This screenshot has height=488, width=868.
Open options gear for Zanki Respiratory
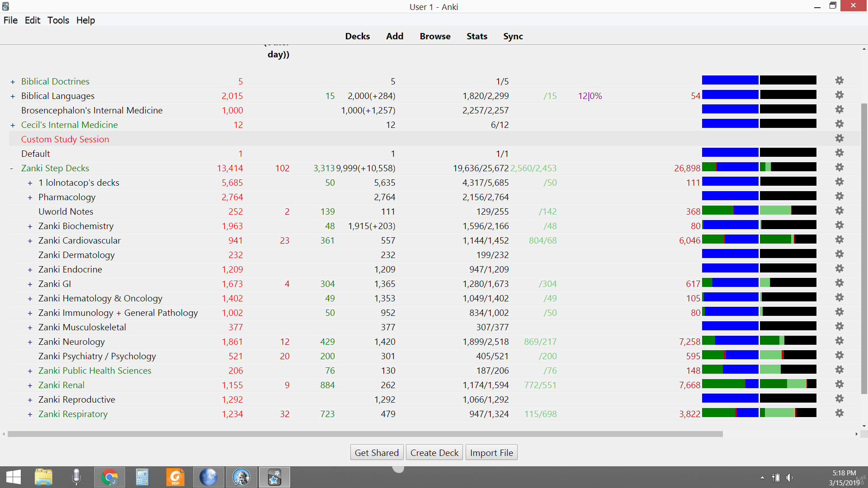[x=840, y=413]
